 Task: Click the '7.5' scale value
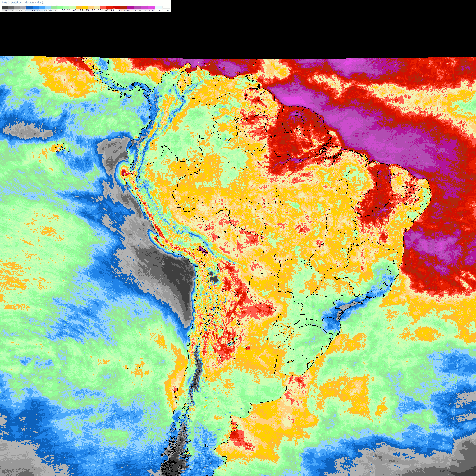(x=94, y=10)
